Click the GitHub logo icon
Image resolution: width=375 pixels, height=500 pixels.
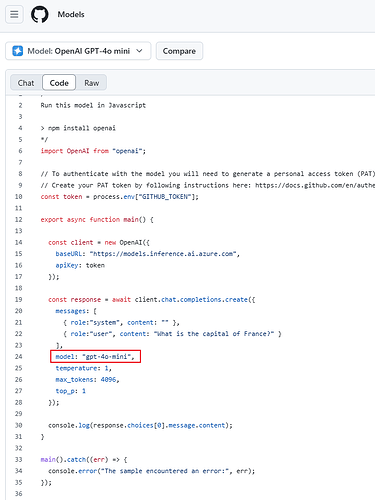coord(40,15)
